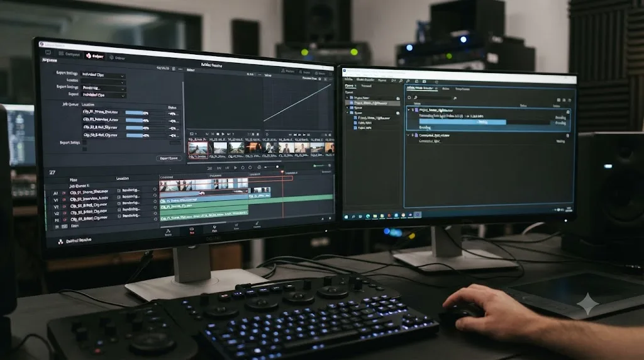
Task: Click the search magnifier icon above the queue list
Action: 416,98
